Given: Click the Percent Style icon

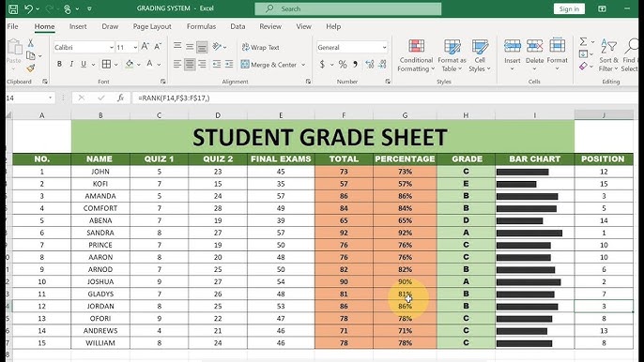Looking at the screenshot, I should pos(343,64).
